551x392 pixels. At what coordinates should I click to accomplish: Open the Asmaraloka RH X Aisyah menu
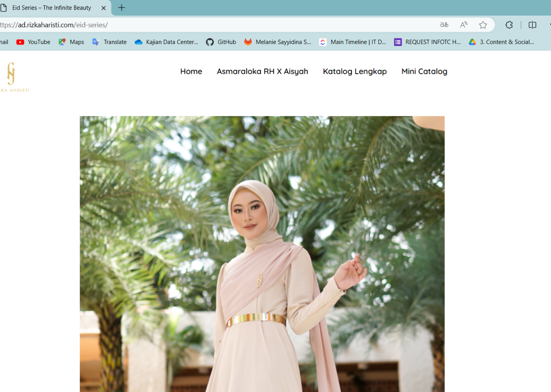click(262, 71)
